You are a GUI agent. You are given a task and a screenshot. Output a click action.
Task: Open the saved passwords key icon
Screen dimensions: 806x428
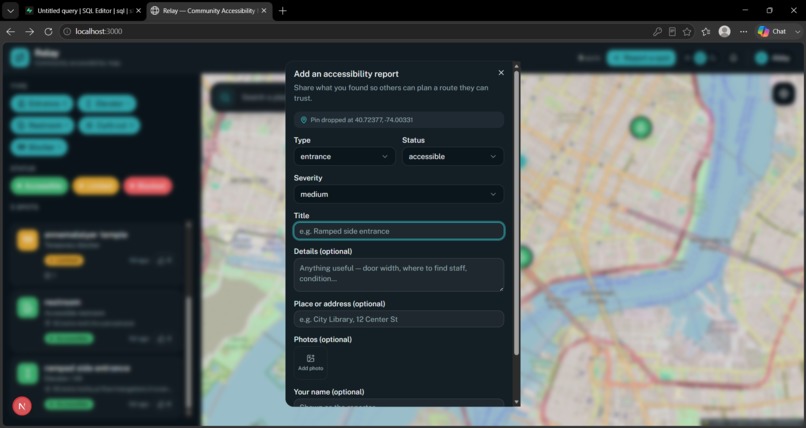pos(657,32)
